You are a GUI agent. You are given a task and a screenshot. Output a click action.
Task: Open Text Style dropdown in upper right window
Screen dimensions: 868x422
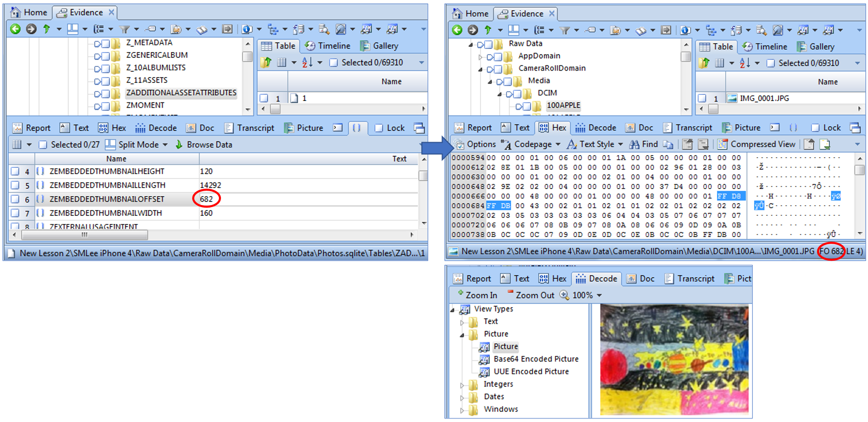coord(620,144)
